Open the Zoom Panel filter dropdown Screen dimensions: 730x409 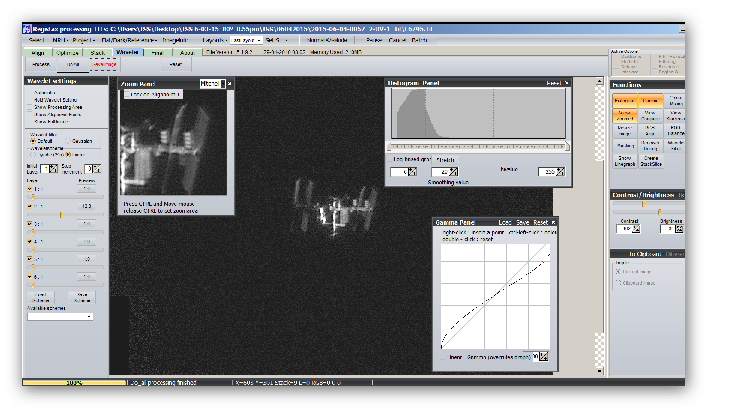point(211,83)
